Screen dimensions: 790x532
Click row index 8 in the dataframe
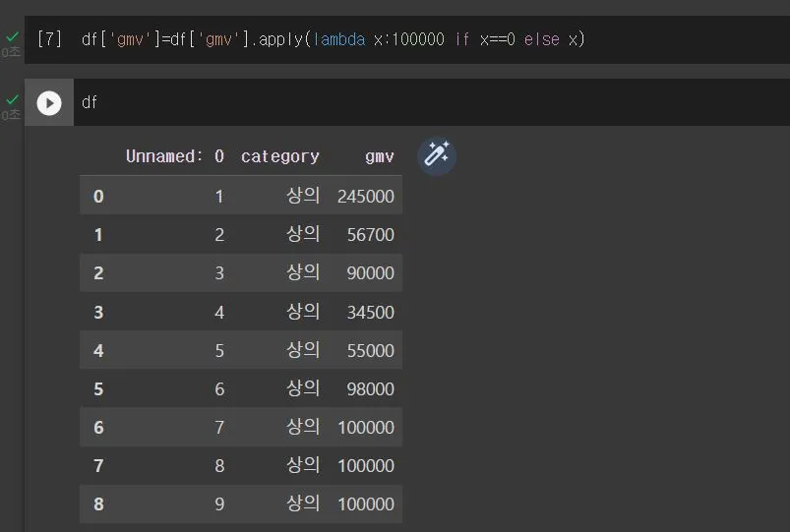click(98, 503)
